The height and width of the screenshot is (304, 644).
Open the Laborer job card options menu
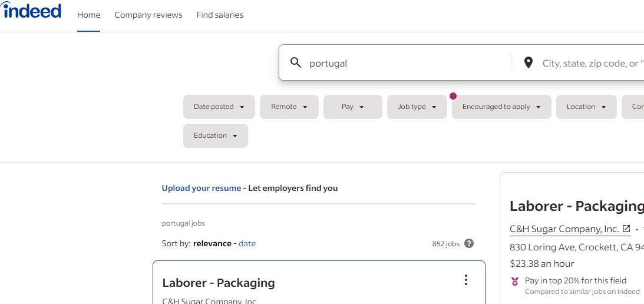pyautogui.click(x=466, y=280)
